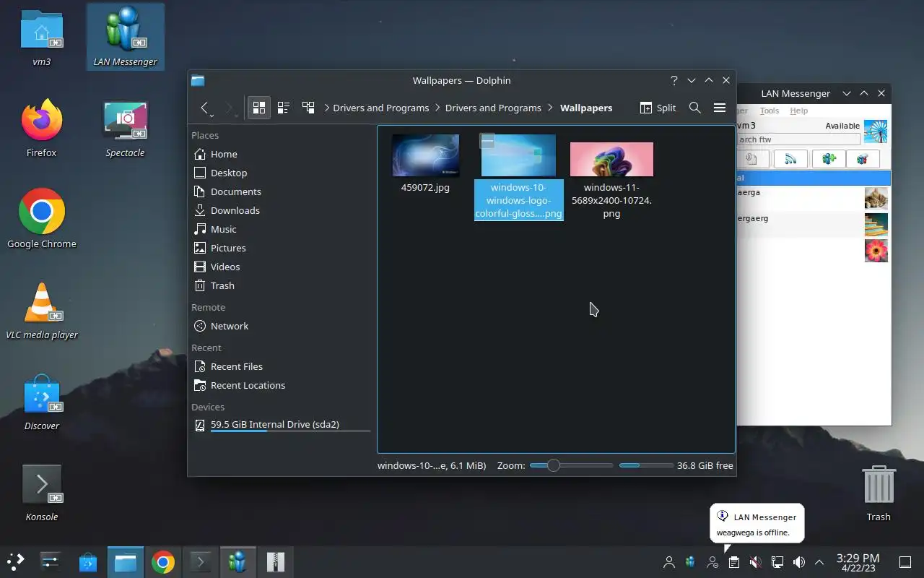Image resolution: width=924 pixels, height=578 pixels.
Task: Toggle selection marker on windows-10 wallpaper thumbnail
Action: coord(488,142)
